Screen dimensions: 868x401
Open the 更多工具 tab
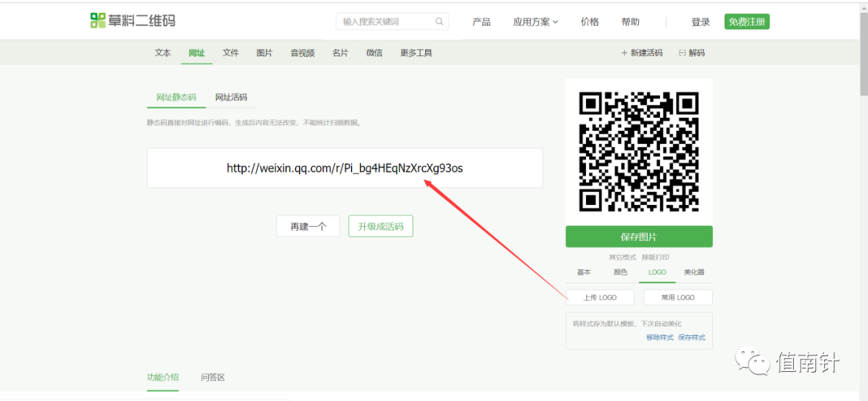click(x=416, y=53)
